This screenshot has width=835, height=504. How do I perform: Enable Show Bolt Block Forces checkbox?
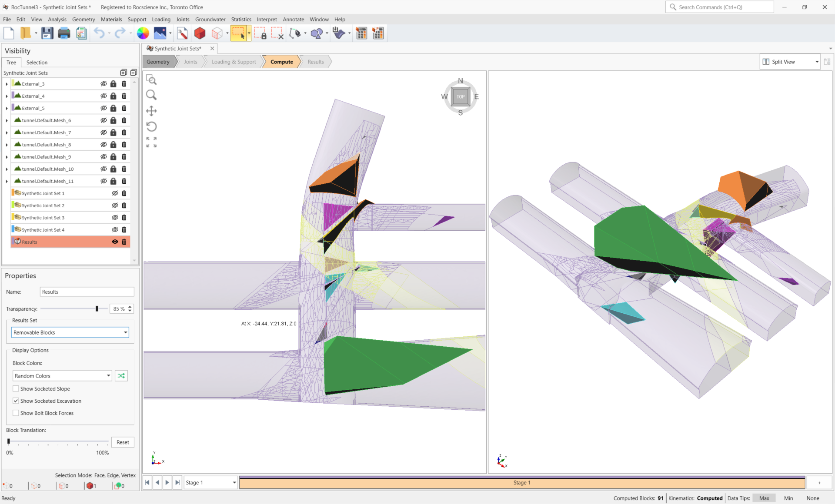(16, 413)
